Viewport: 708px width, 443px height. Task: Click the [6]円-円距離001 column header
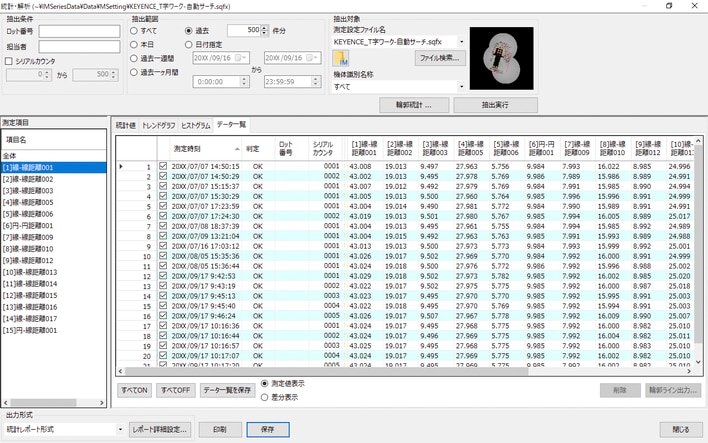[541, 149]
